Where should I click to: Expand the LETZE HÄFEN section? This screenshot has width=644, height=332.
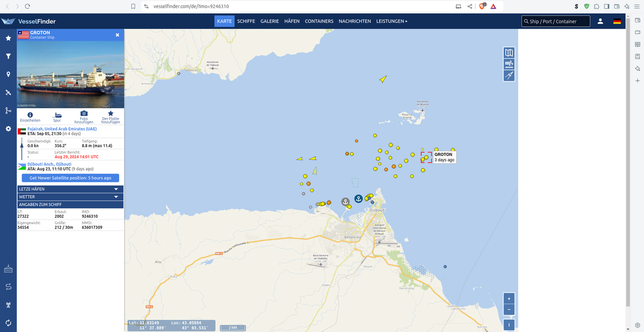70,189
